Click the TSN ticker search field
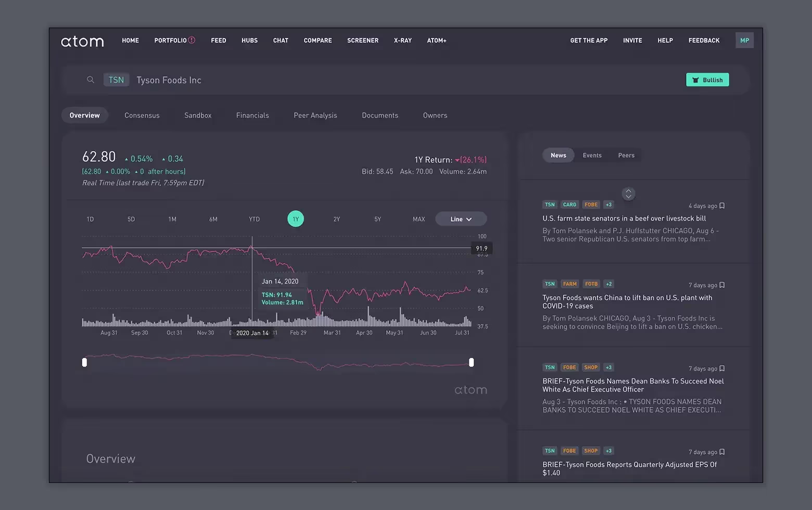The image size is (812, 510). (116, 80)
